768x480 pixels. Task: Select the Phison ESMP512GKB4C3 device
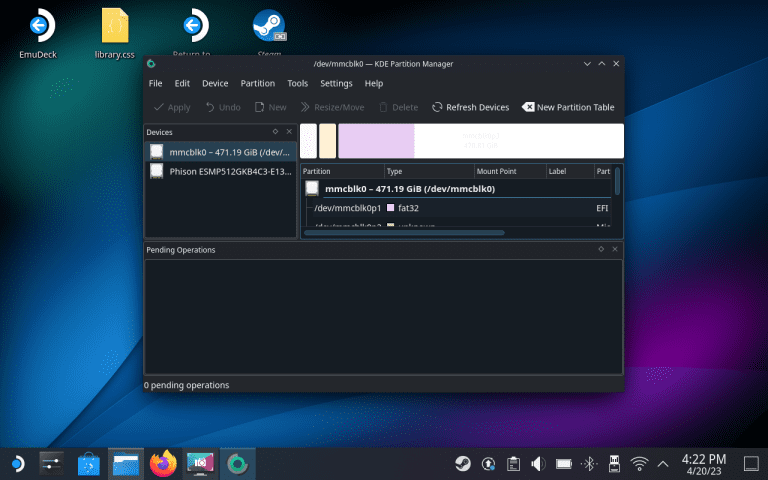220,171
